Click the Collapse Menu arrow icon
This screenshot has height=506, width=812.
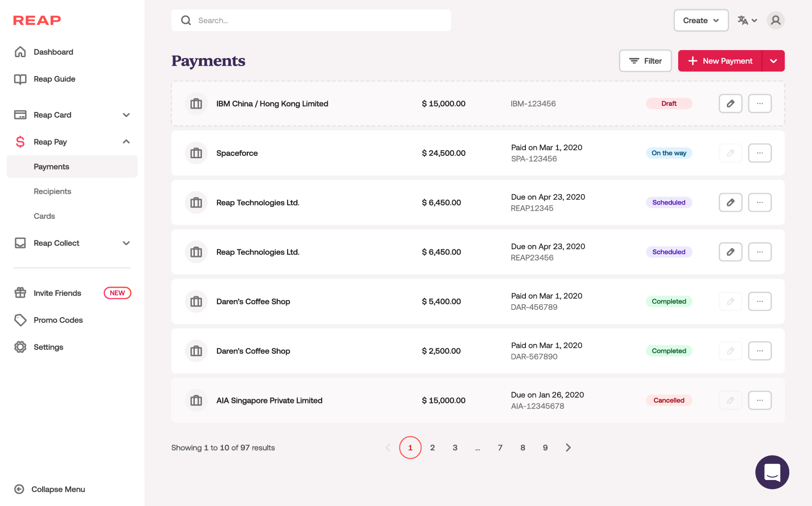point(19,489)
